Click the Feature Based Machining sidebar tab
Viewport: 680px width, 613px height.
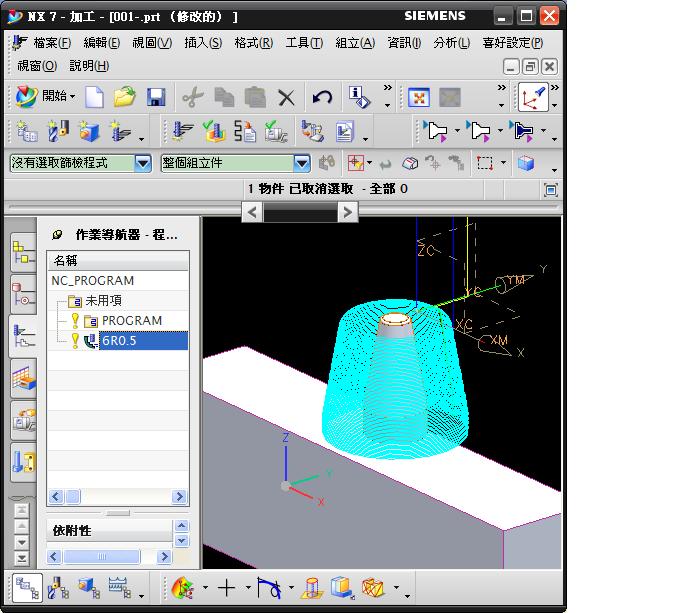pyautogui.click(x=23, y=378)
